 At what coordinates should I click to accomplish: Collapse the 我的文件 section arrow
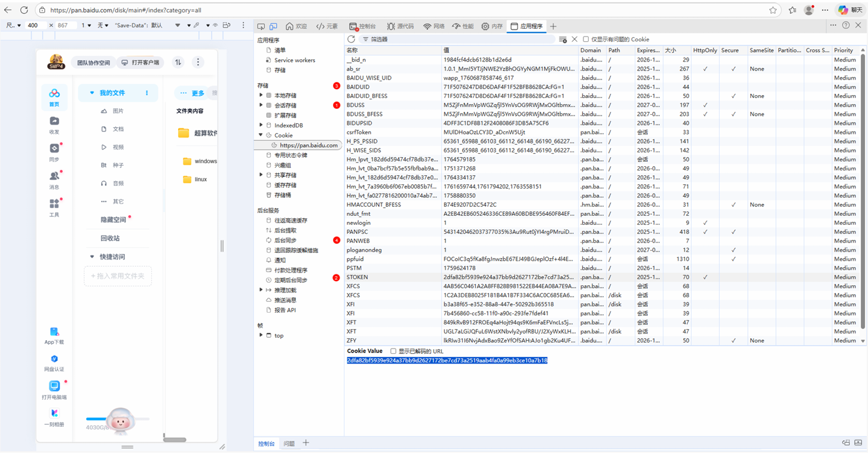(91, 93)
